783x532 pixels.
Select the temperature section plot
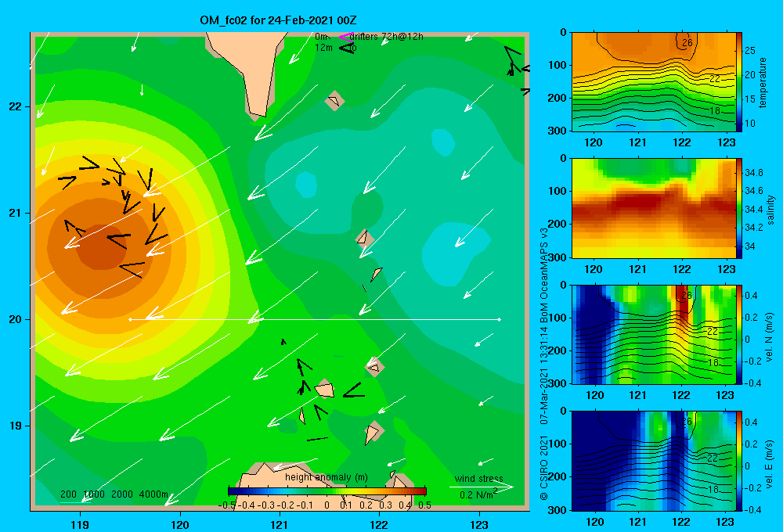(654, 82)
